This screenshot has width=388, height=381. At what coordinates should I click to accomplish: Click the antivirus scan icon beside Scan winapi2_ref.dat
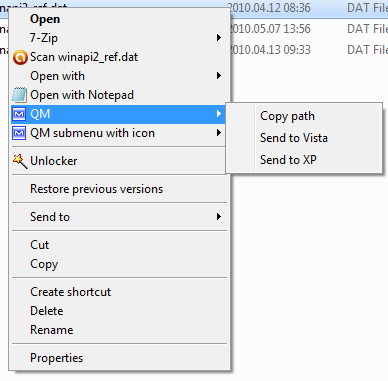pyautogui.click(x=20, y=57)
